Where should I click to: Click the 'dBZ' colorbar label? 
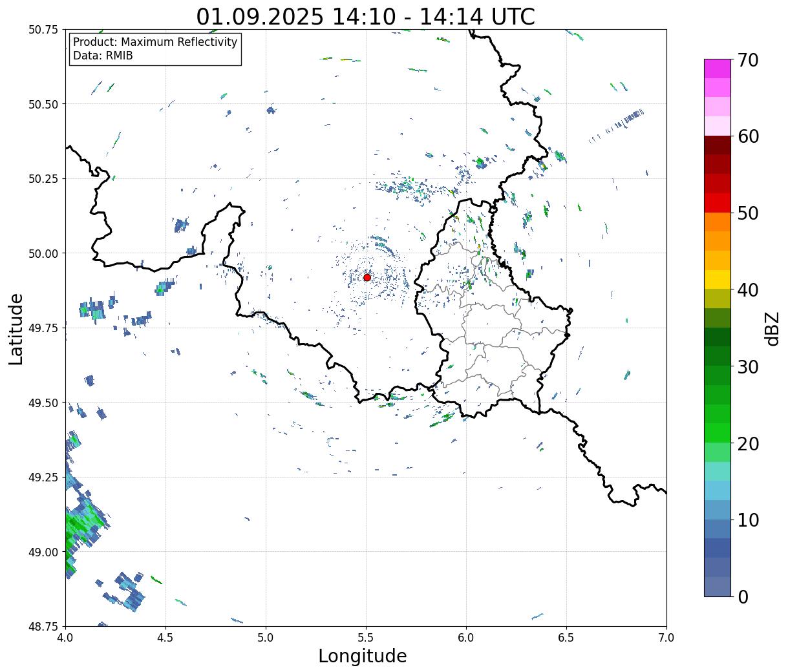click(x=772, y=328)
